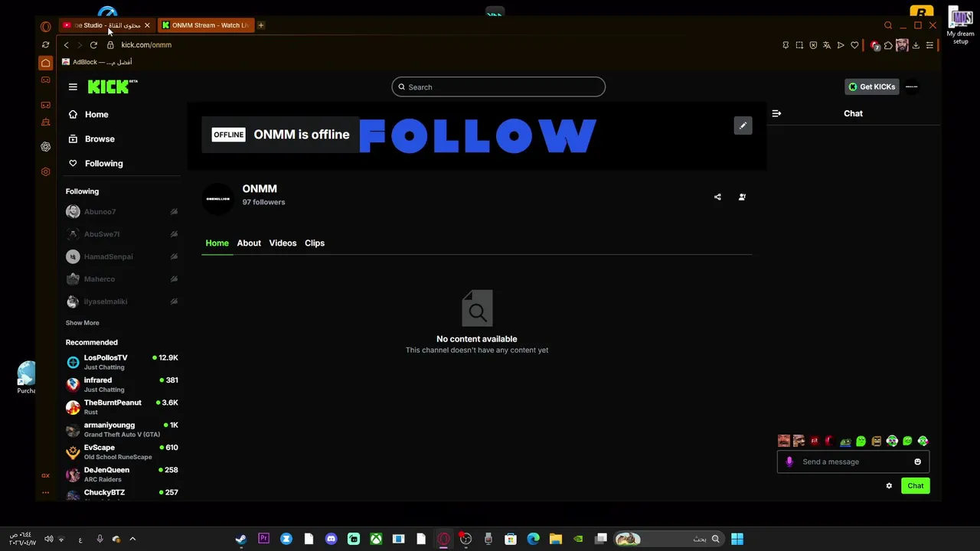980x551 pixels.
Task: Click the ad blocker shield icon in the address bar
Action: [x=813, y=45]
